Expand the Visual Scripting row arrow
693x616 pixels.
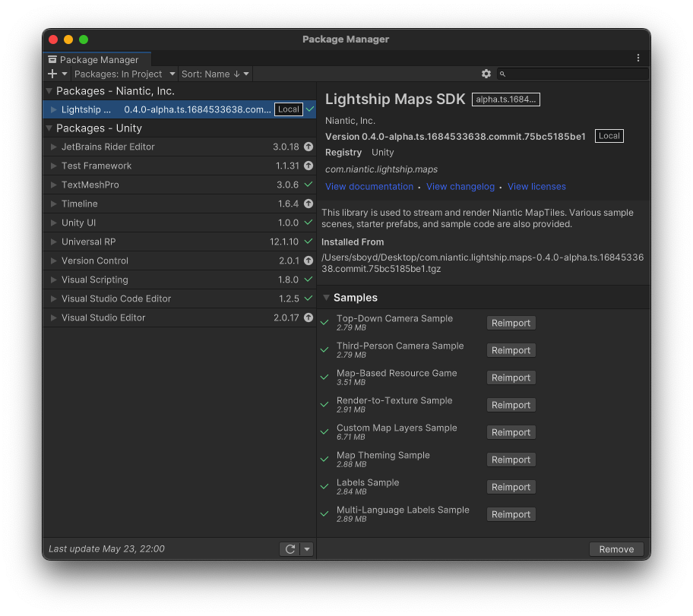pos(53,280)
